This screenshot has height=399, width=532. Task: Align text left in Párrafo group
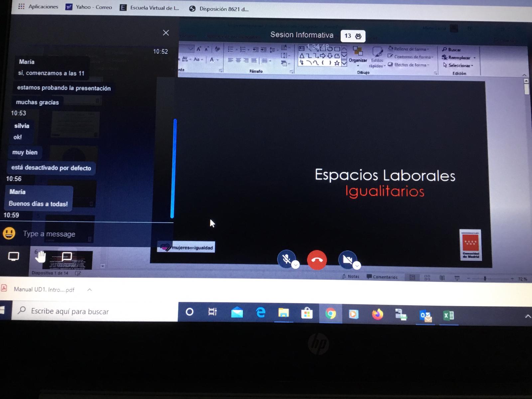[x=231, y=60]
